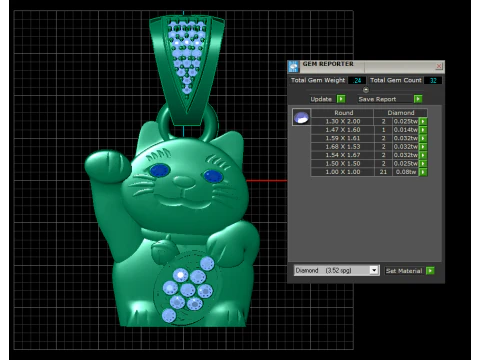Click the 0.08tw weight cell
This screenshot has width=480, height=360.
coord(406,172)
